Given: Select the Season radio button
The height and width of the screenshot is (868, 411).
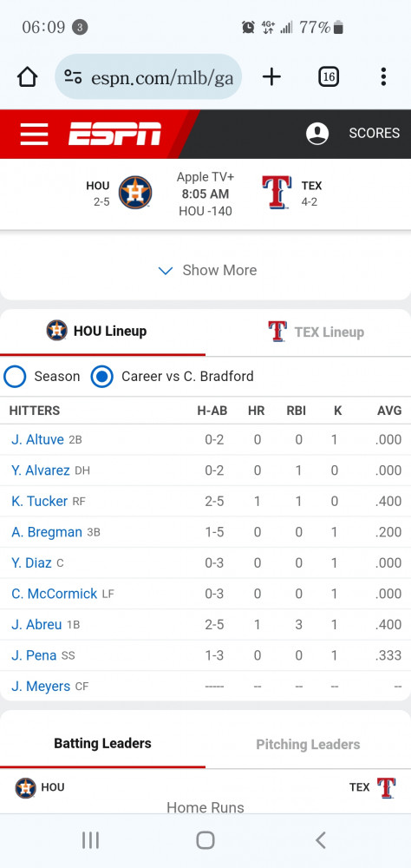Looking at the screenshot, I should [x=15, y=377].
